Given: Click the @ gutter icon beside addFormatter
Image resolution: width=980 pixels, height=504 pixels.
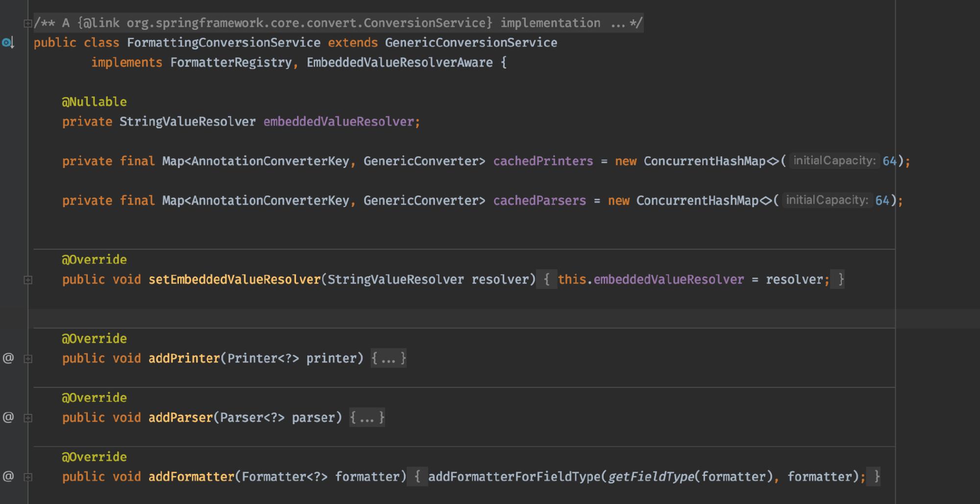Looking at the screenshot, I should [x=8, y=477].
